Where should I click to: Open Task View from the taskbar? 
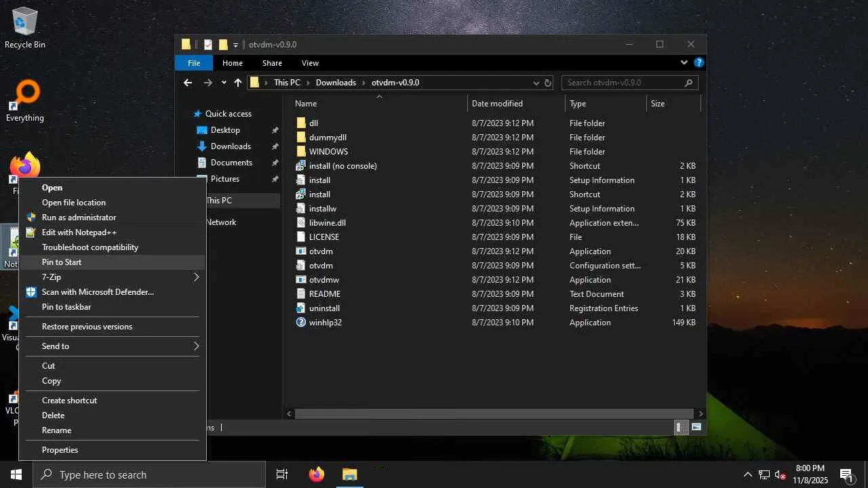282,474
